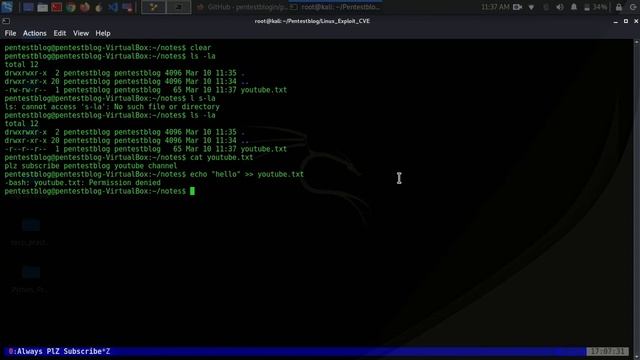Viewport: 640px width, 360px height.
Task: Launch Chrome browser from panel
Action: pos(71,7)
